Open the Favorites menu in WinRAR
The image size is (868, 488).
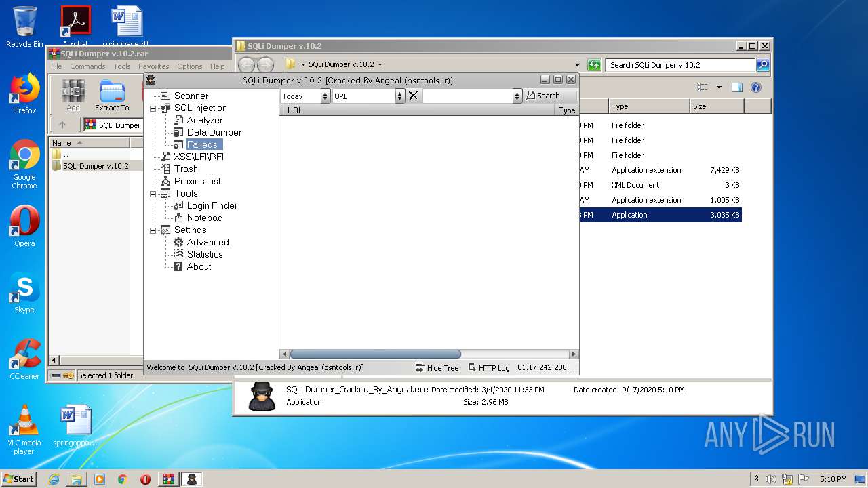pos(154,66)
